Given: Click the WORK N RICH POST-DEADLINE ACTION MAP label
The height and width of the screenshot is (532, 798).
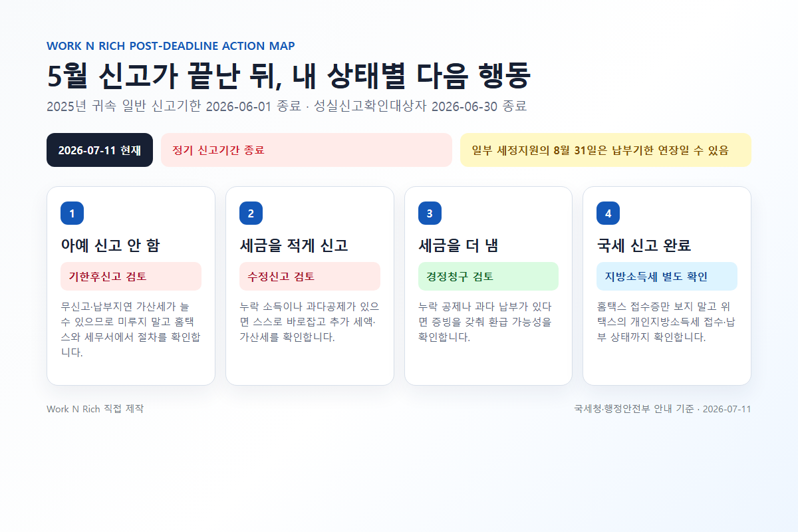Looking at the screenshot, I should [x=171, y=46].
